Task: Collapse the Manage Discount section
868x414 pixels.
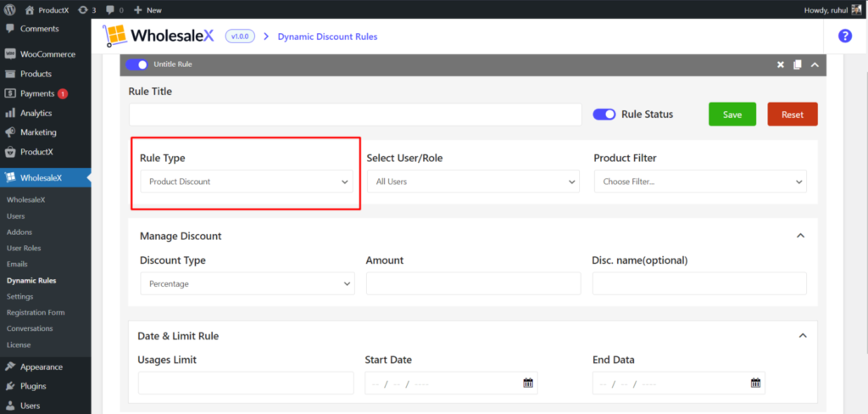Action: point(800,236)
